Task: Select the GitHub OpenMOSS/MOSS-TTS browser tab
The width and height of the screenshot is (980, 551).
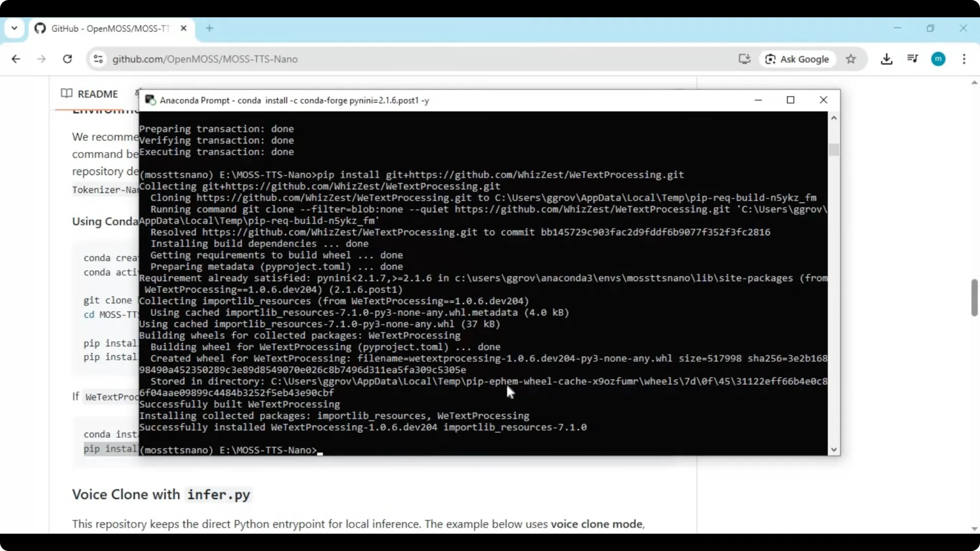Action: [111, 29]
